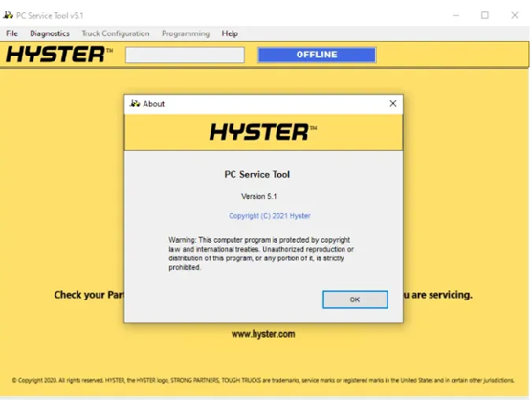This screenshot has height=400, width=532.
Task: Click the forklift icon in About title bar
Action: (135, 103)
